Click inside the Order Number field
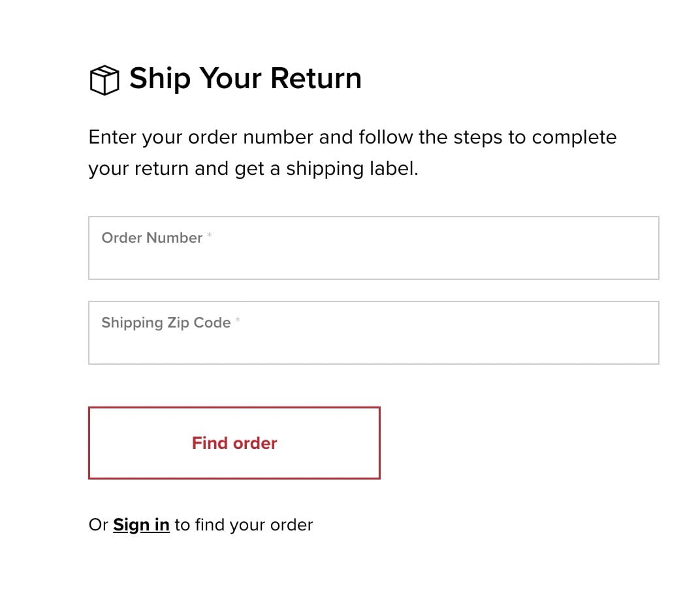This screenshot has width=700, height=612. click(x=373, y=248)
